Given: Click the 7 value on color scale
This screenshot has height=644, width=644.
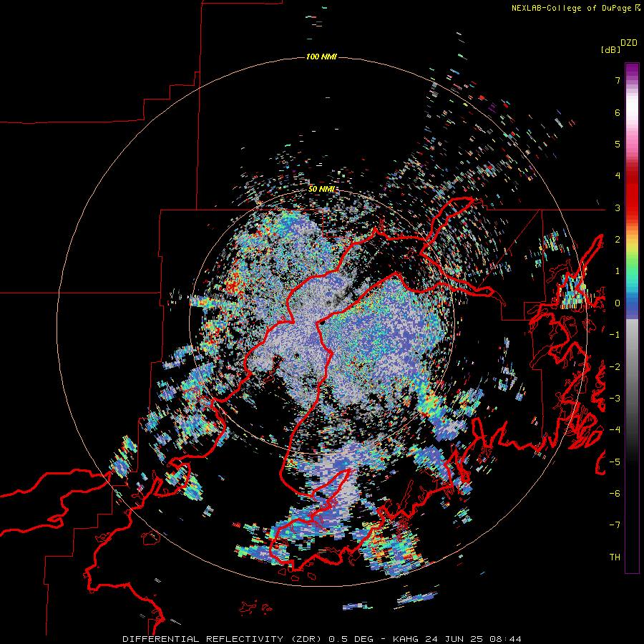Looking at the screenshot, I should tap(618, 80).
